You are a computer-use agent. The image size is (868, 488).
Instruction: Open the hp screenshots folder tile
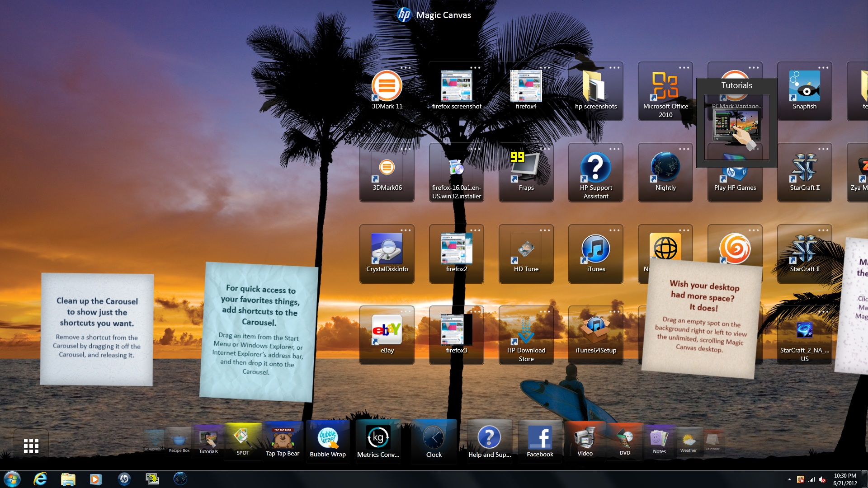pos(596,91)
